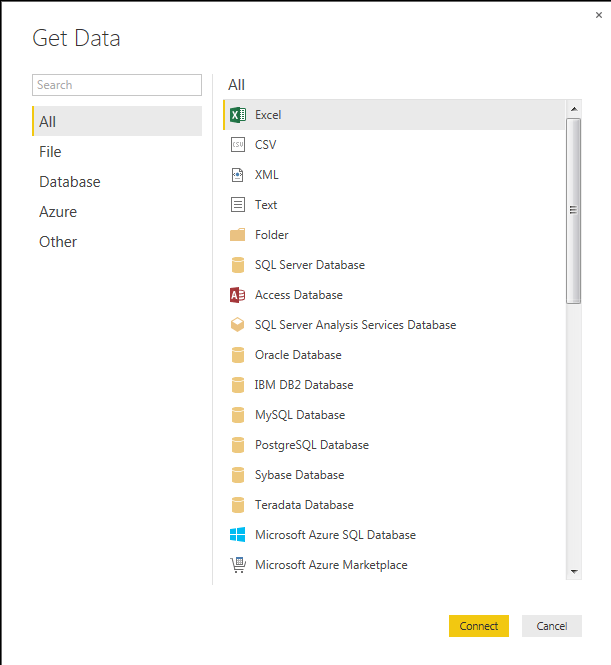This screenshot has width=611, height=665.
Task: Click the Azure Marketplace shopping cart icon
Action: tap(237, 565)
